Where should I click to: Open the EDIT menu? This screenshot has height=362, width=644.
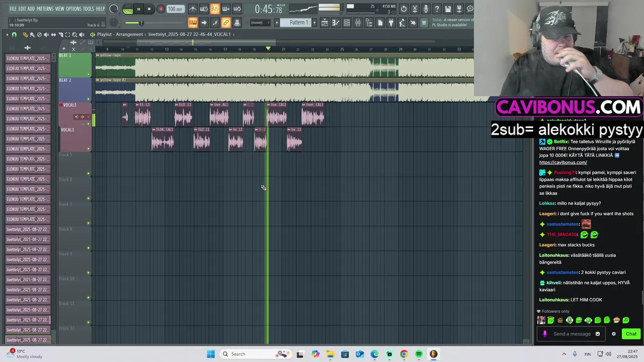pos(22,9)
